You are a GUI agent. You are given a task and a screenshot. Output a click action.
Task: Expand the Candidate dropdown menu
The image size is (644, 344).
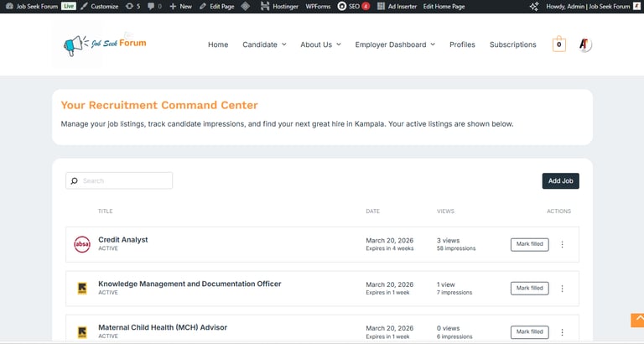[x=264, y=44]
